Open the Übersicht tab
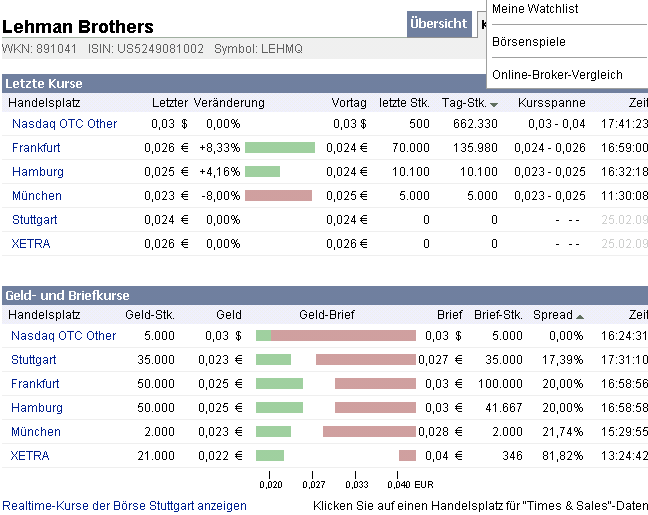This screenshot has height=515, width=648. pos(438,24)
